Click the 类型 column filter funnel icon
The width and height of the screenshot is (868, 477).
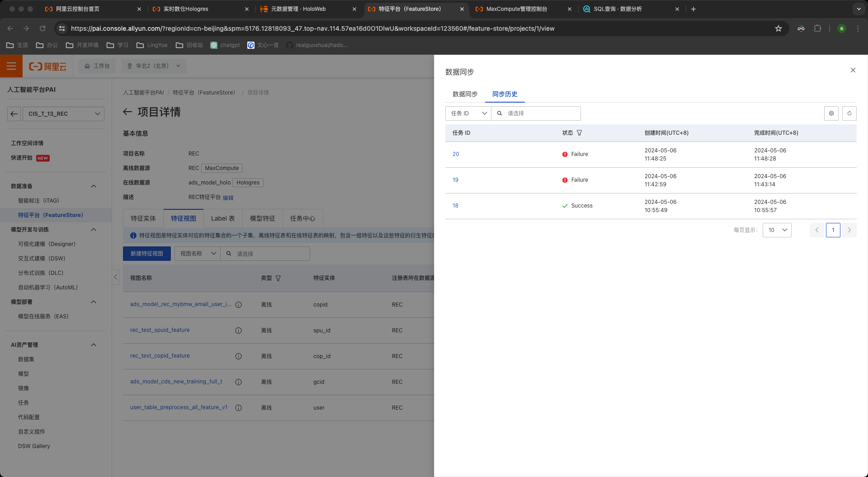(x=278, y=279)
